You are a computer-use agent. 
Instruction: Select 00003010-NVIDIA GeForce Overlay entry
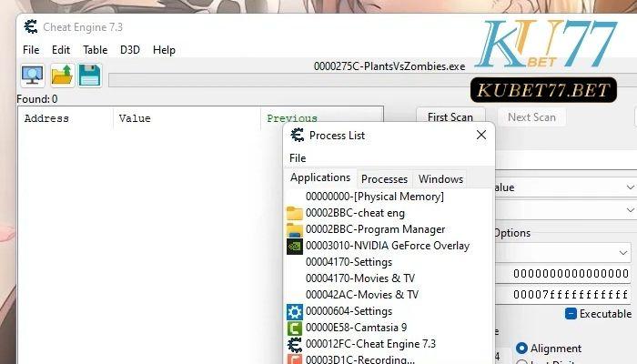pyautogui.click(x=389, y=246)
